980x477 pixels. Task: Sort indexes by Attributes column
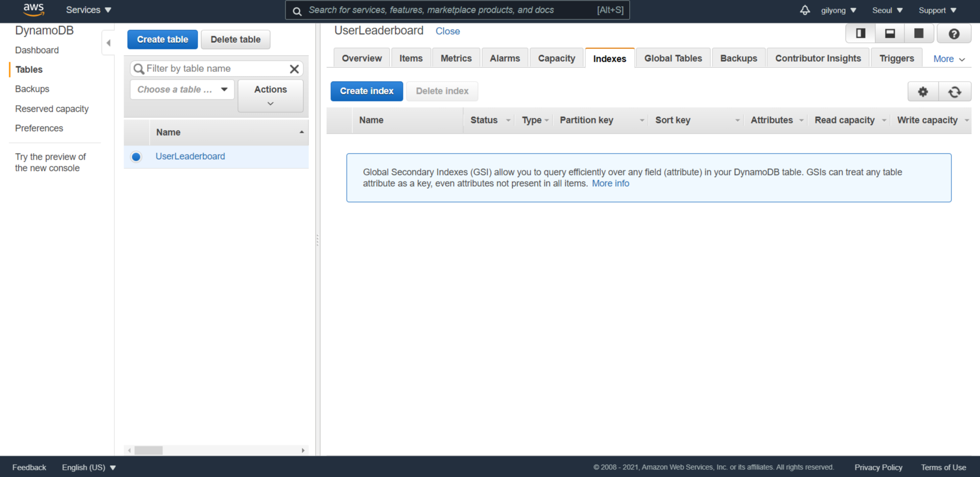click(x=776, y=120)
